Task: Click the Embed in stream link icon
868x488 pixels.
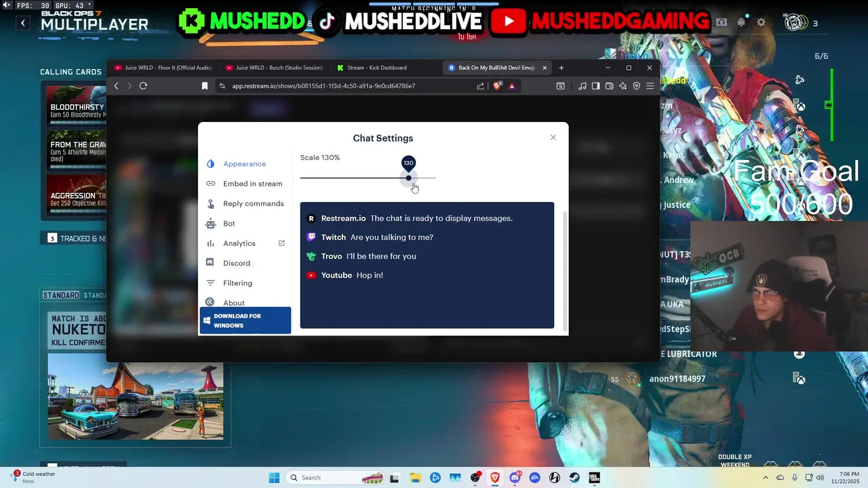Action: tap(210, 184)
